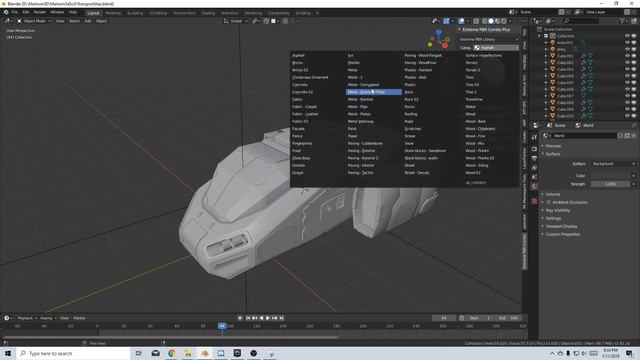Enable the Ambient Occlusion checkbox
The height and width of the screenshot is (360, 640).
[x=549, y=202]
